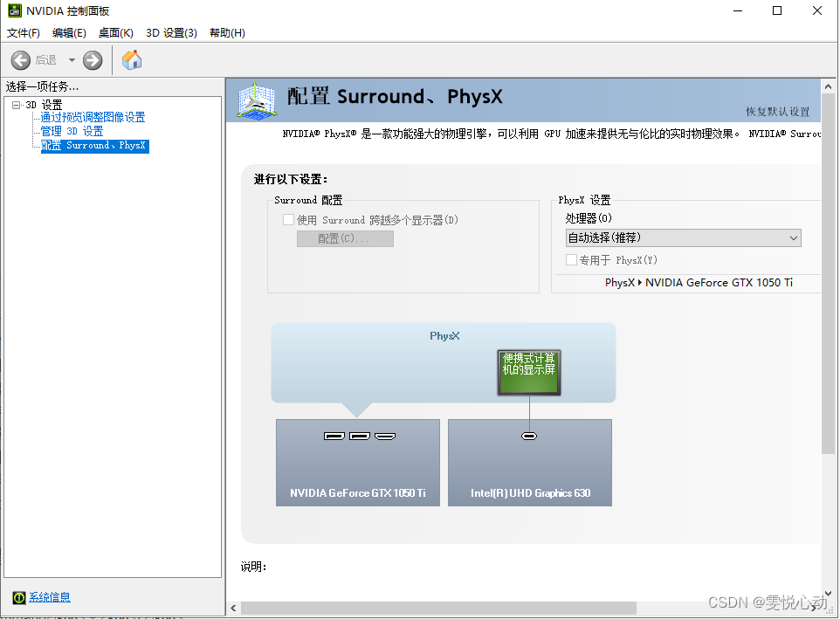Select the NVIDIA GeForce GTX 1050 Ti block
This screenshot has width=840, height=619.
358,463
